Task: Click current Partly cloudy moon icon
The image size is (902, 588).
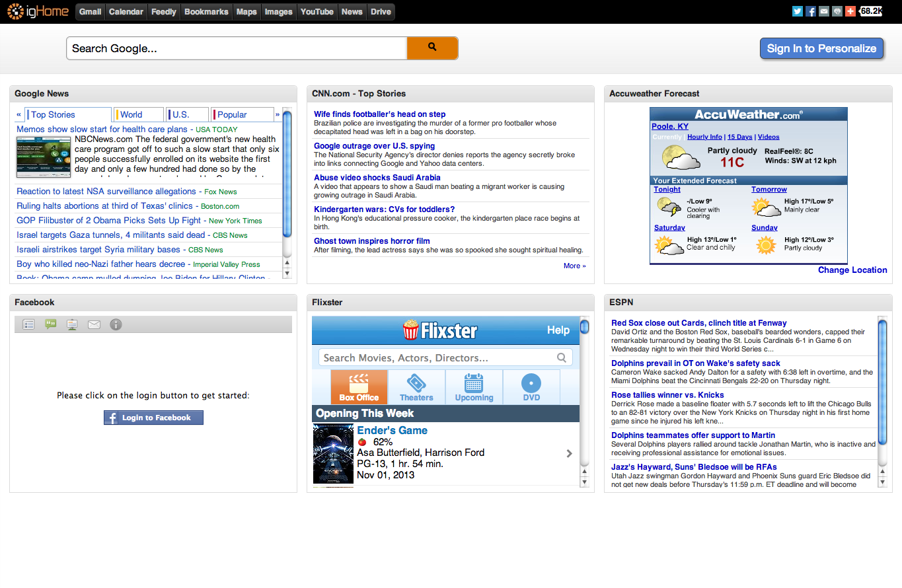Action: pyautogui.click(x=681, y=158)
